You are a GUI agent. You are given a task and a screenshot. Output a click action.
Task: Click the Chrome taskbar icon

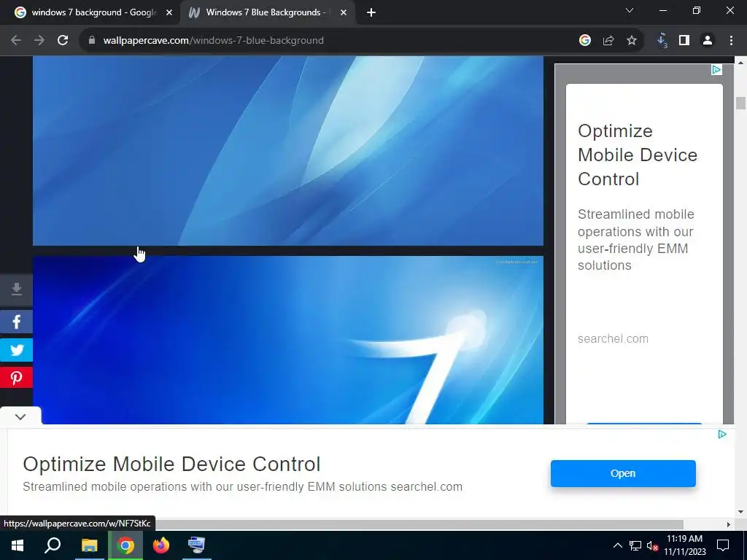125,545
